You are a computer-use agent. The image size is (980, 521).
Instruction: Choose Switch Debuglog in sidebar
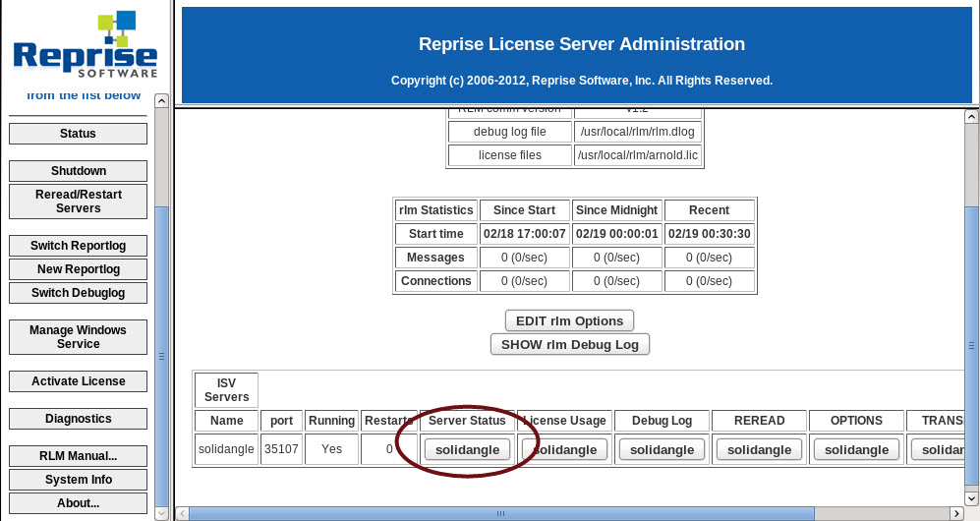pos(79,293)
